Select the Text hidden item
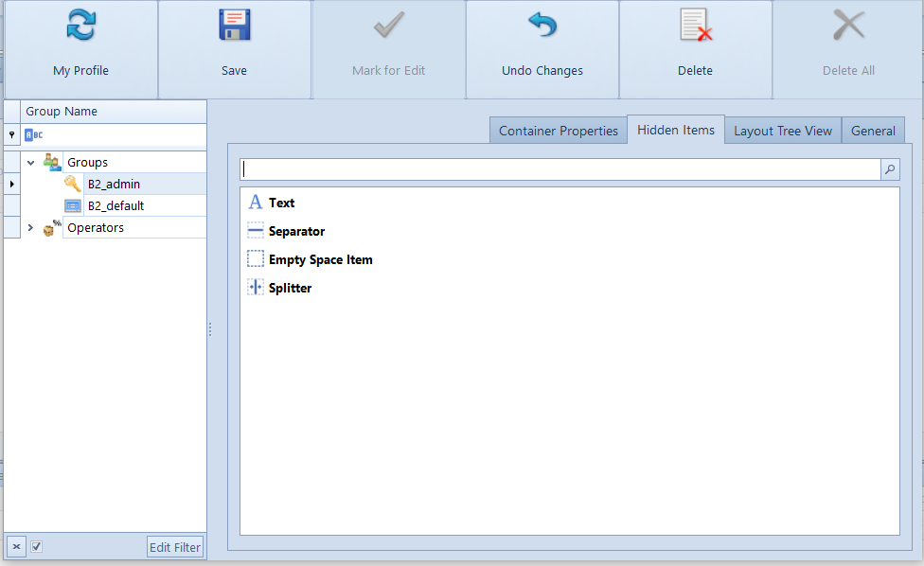Viewport: 924px width, 566px height. [x=281, y=203]
